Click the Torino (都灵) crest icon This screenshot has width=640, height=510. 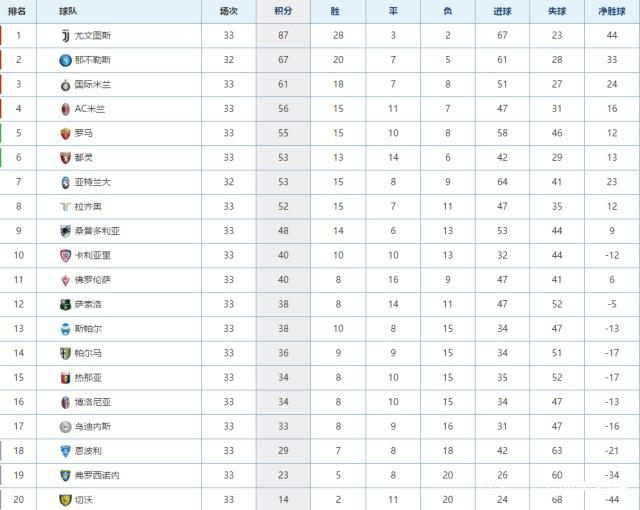(x=65, y=158)
